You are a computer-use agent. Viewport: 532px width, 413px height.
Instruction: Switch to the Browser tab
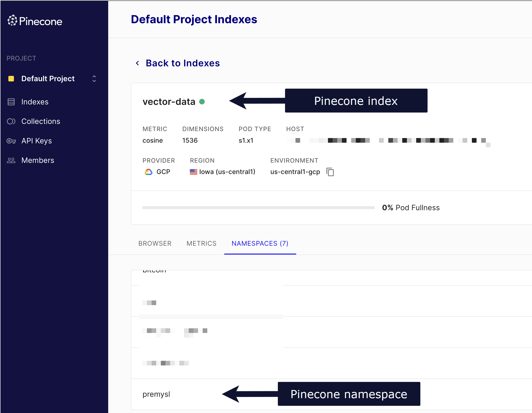[x=155, y=243]
